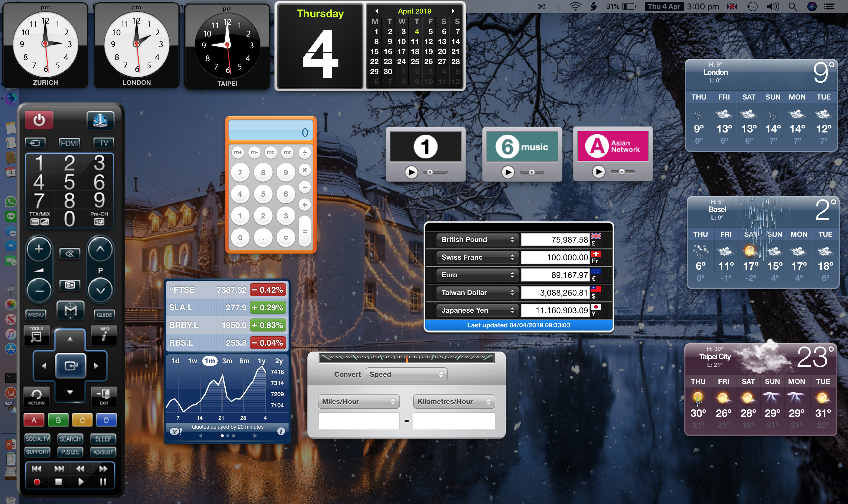Click the mute button on remote
The width and height of the screenshot is (848, 504).
coord(69,253)
